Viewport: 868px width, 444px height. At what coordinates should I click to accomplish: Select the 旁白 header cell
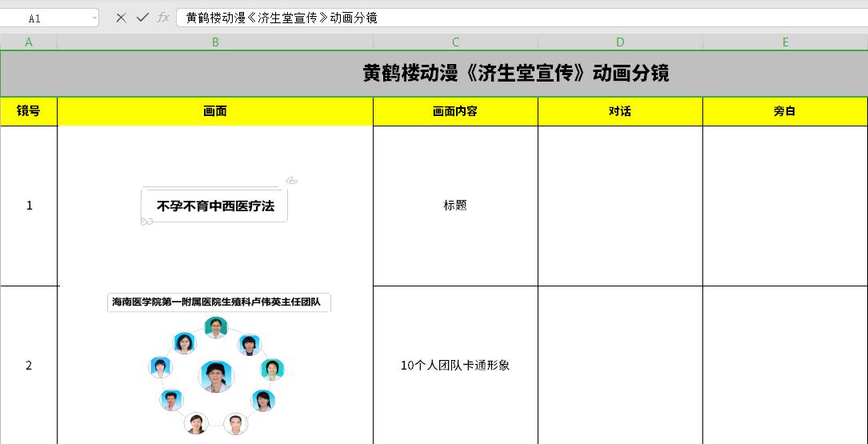pos(785,111)
